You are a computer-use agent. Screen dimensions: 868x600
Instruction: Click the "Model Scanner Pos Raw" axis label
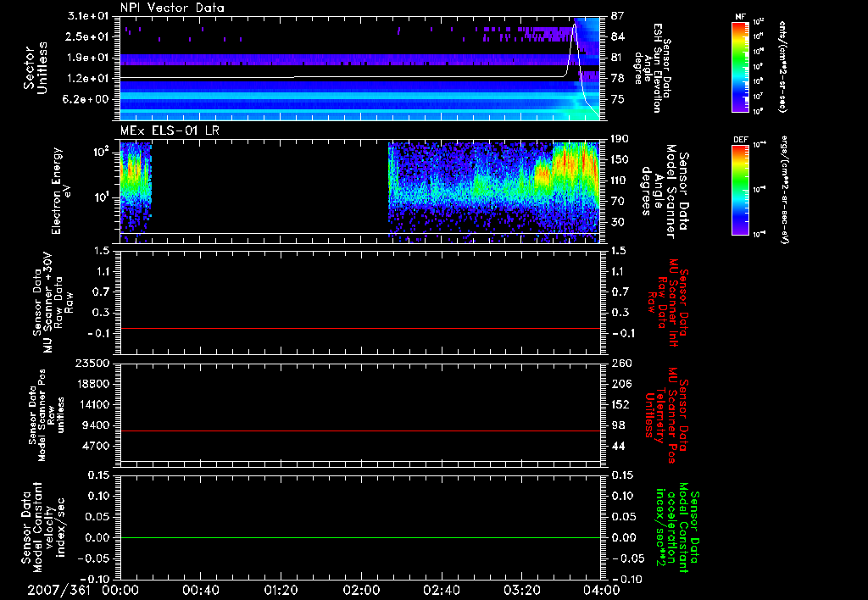point(47,415)
